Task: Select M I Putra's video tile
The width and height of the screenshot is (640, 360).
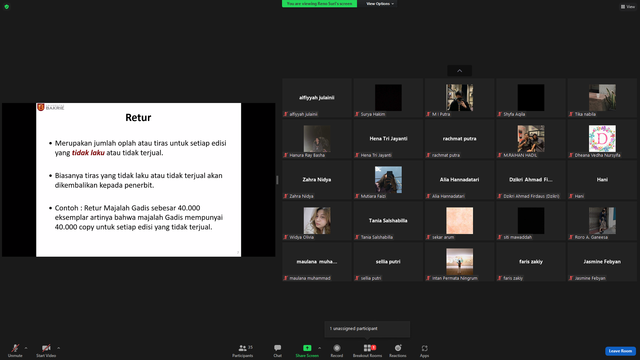Action: [460, 98]
